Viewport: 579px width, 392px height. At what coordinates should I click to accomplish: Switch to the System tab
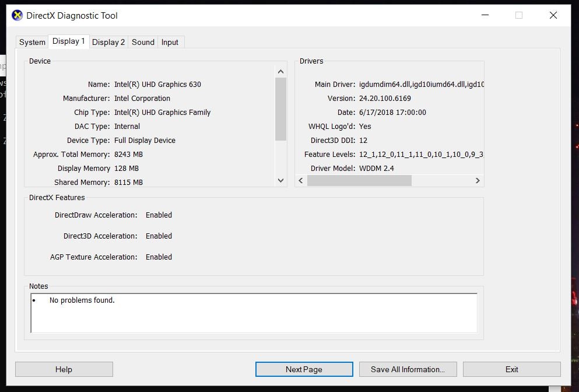(32, 42)
